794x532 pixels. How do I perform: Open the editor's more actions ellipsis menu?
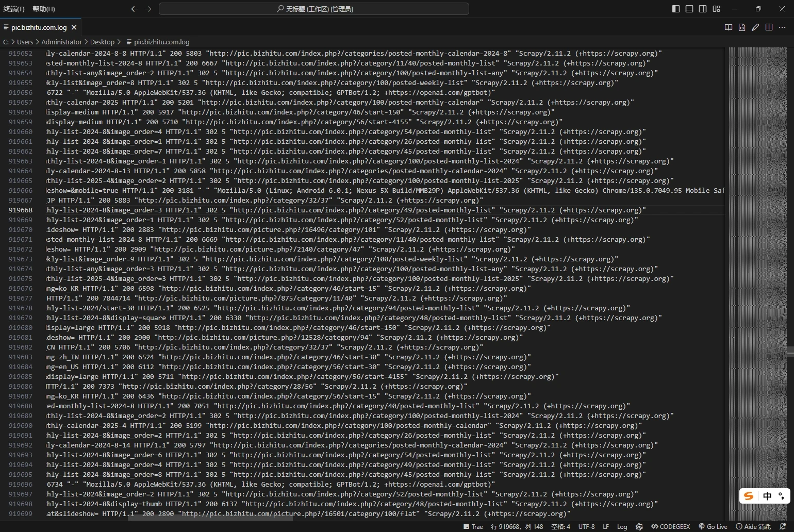coord(782,27)
